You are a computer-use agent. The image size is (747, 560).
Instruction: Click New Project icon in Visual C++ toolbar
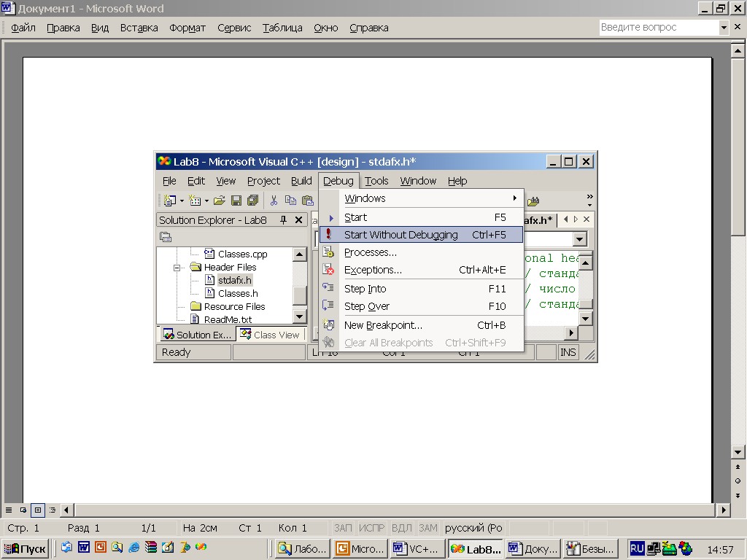pos(169,201)
